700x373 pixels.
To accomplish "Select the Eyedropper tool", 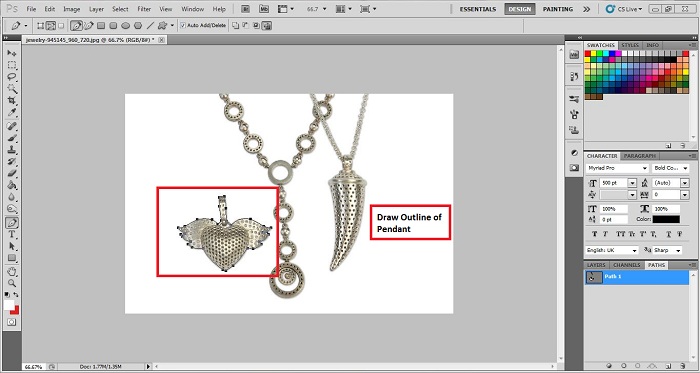I will (x=12, y=112).
